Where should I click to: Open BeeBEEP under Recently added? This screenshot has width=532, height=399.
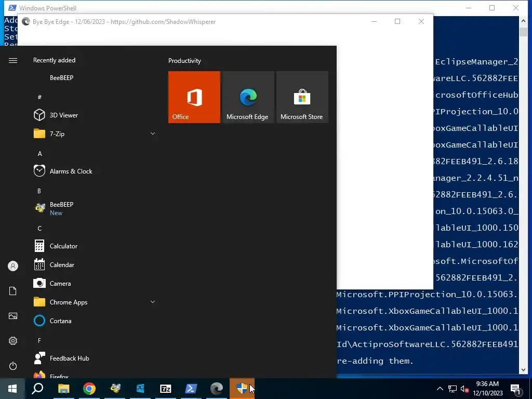tap(95, 78)
